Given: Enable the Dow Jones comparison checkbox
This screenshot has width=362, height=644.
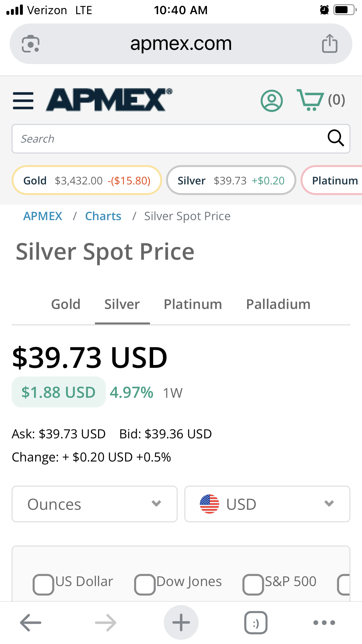Looking at the screenshot, I should click(x=145, y=584).
